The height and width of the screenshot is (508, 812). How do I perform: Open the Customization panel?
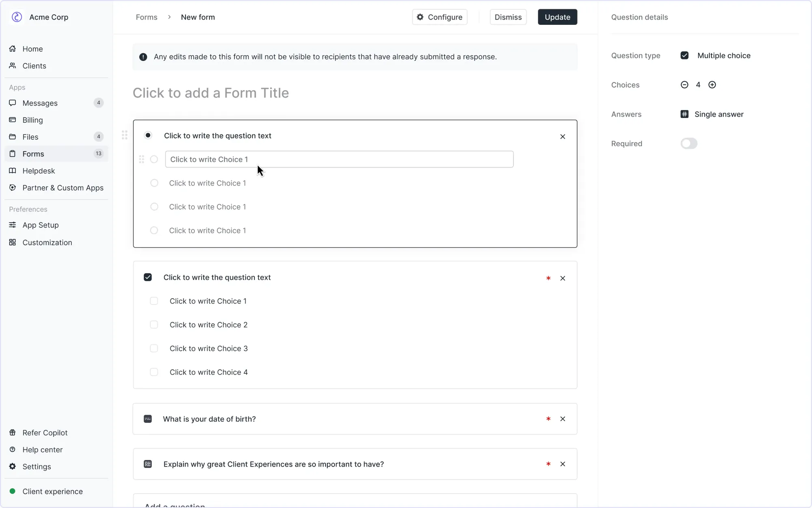point(46,242)
